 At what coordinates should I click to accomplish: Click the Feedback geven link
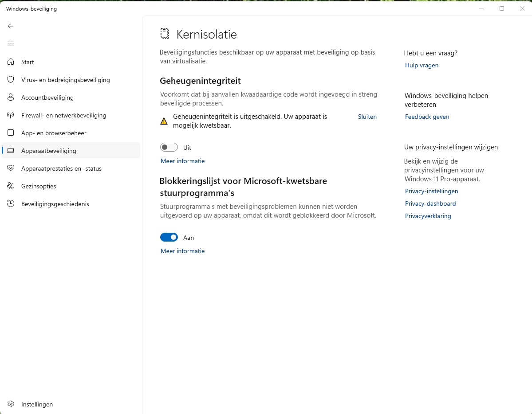click(427, 117)
